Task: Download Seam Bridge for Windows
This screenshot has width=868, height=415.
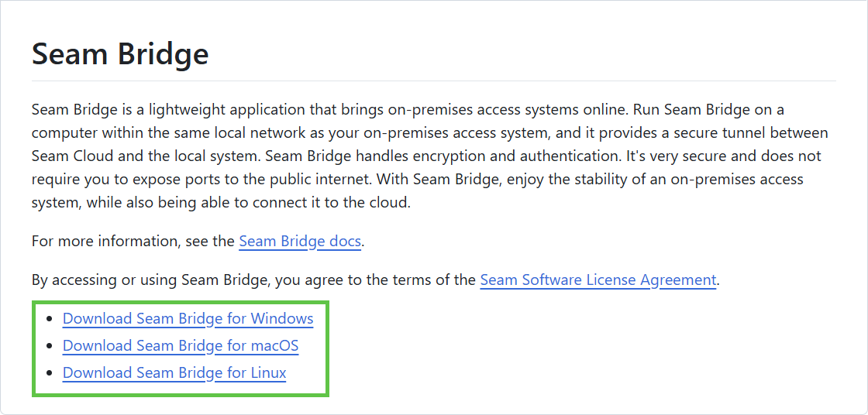Action: [x=188, y=319]
